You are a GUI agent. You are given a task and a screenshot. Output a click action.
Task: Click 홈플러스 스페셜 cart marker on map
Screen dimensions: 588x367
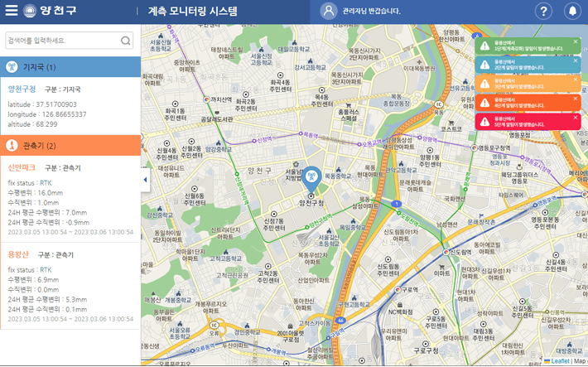coord(349,105)
